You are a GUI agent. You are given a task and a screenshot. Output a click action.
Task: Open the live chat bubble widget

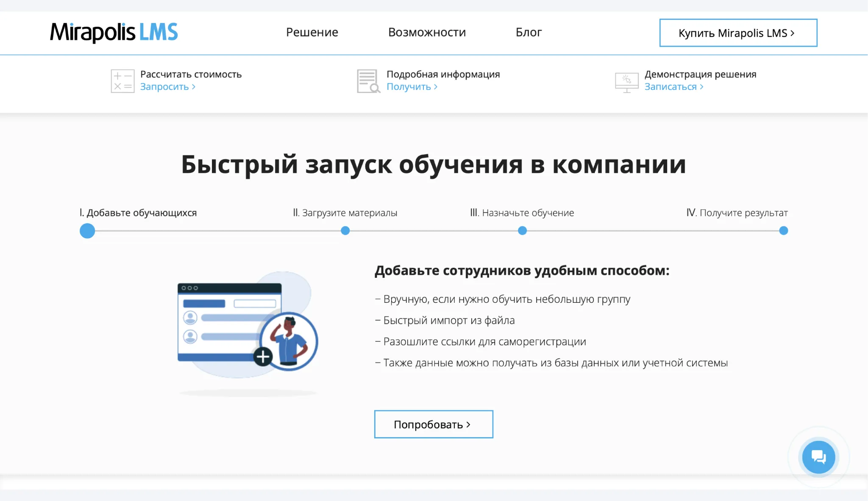point(818,457)
